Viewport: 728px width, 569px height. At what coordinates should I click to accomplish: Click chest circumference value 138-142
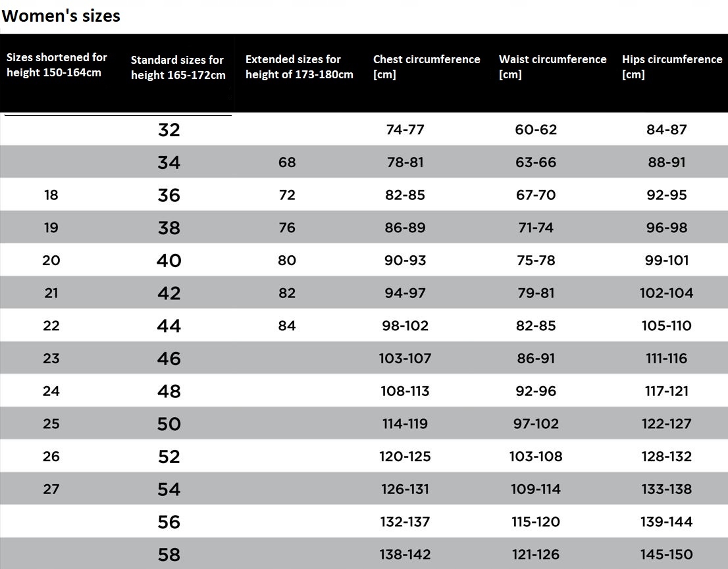[405, 555]
